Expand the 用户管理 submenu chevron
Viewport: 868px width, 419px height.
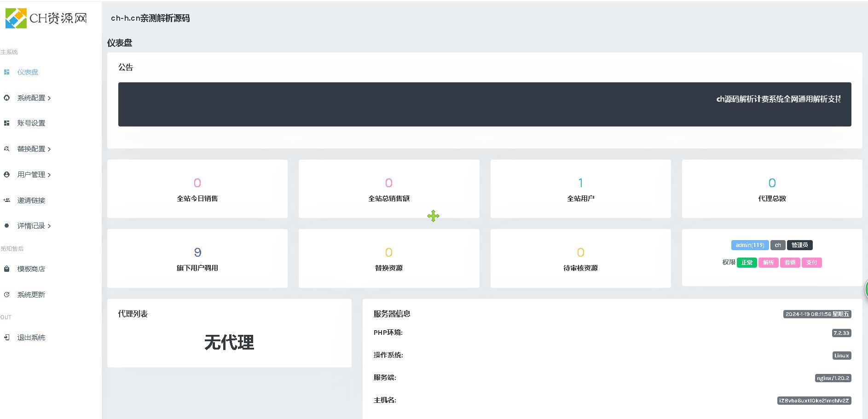coord(49,175)
